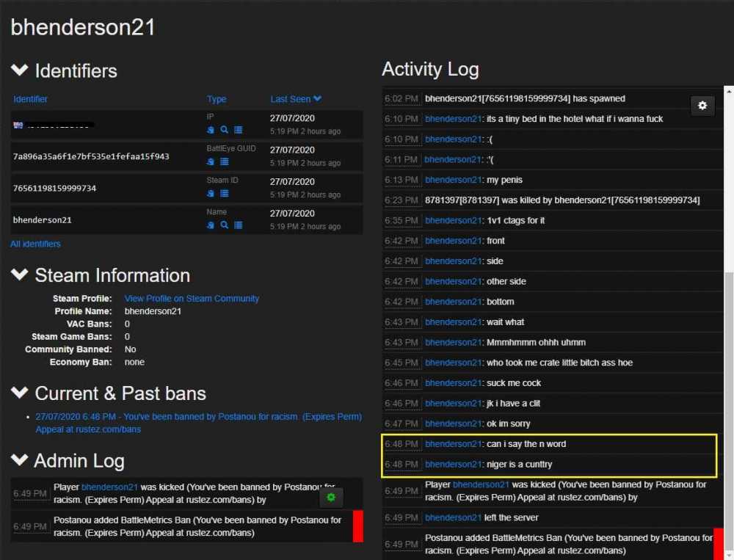Collapse the Steam Information section
Viewport: 734px width, 560px height.
(20, 275)
